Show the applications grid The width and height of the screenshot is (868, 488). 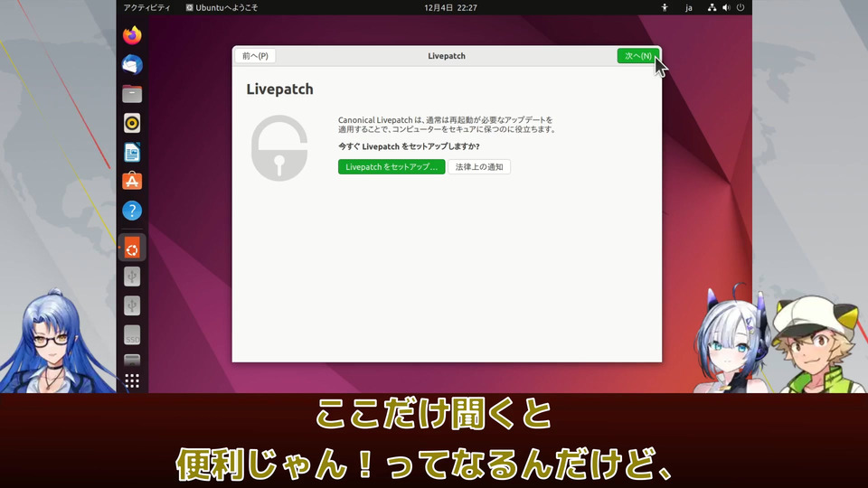[x=132, y=380]
